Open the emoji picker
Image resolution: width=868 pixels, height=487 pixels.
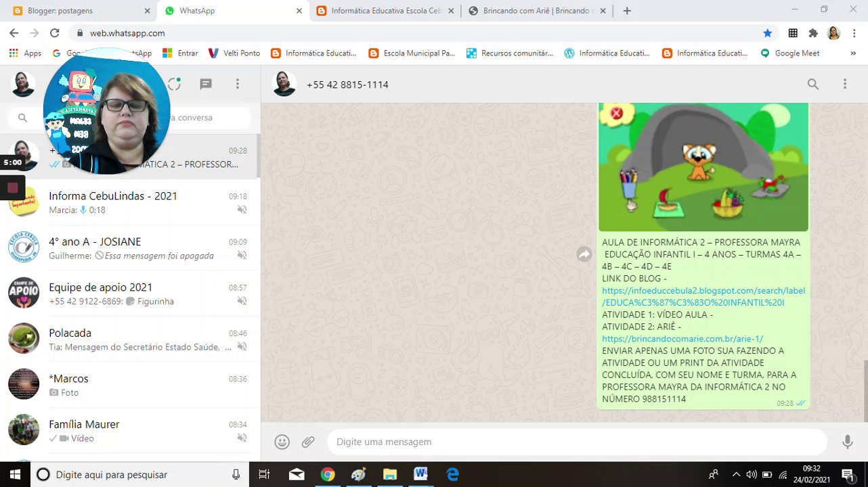tap(282, 442)
